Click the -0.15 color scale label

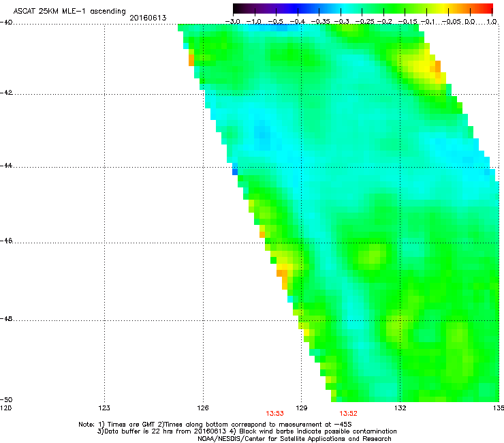tap(407, 22)
